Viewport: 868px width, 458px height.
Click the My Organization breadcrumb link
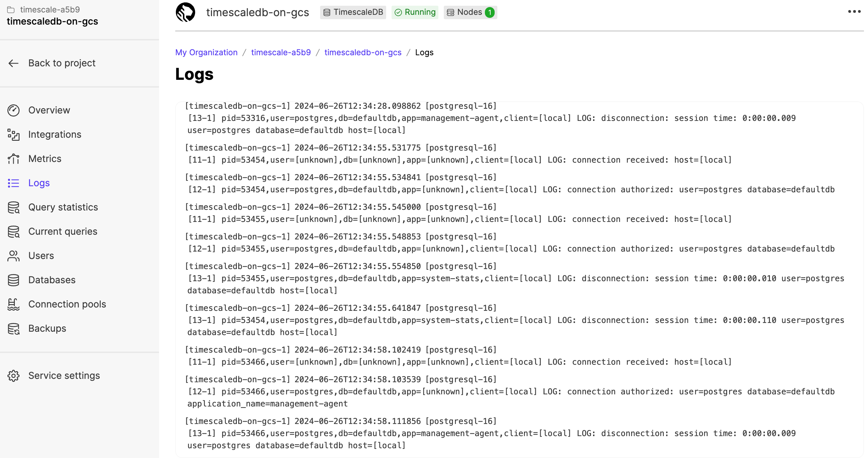206,52
